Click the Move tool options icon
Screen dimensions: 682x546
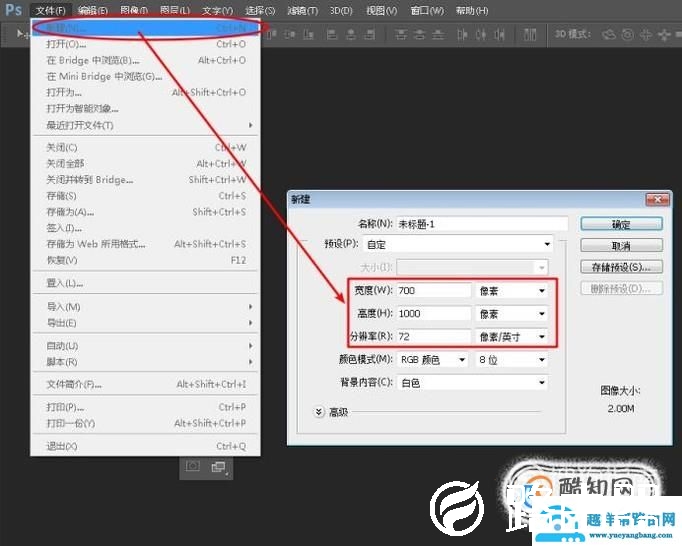pos(21,33)
